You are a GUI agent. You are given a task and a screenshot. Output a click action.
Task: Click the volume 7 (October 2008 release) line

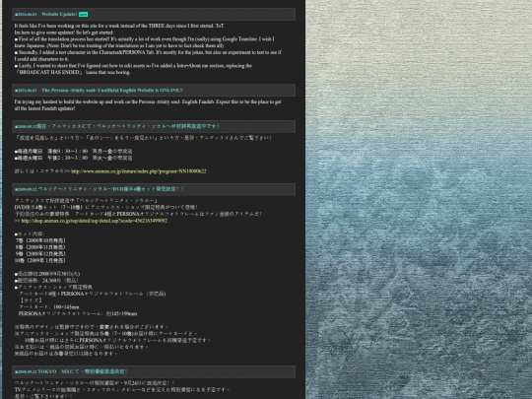(40, 240)
